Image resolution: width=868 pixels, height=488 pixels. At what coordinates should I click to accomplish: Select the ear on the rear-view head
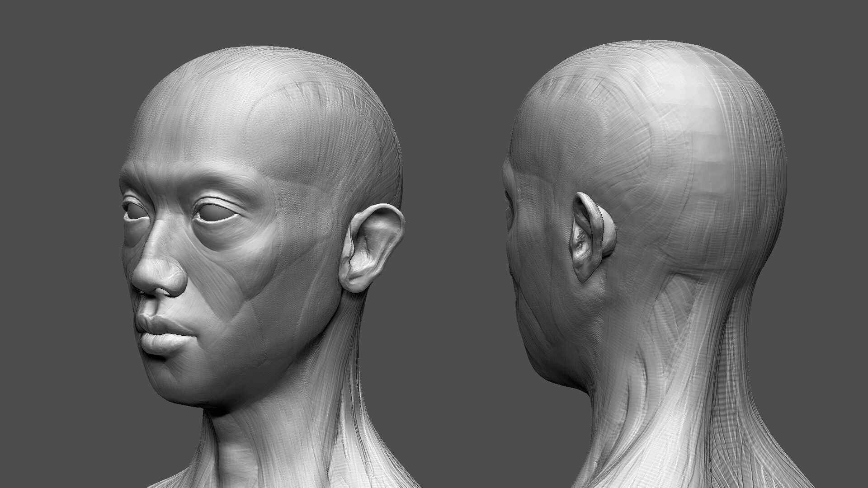(594, 238)
